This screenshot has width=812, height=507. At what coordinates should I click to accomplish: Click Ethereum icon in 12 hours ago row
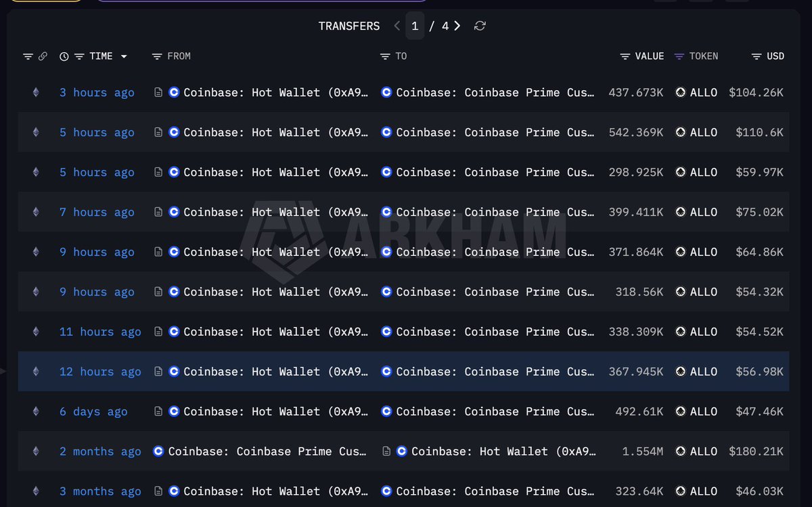point(36,372)
